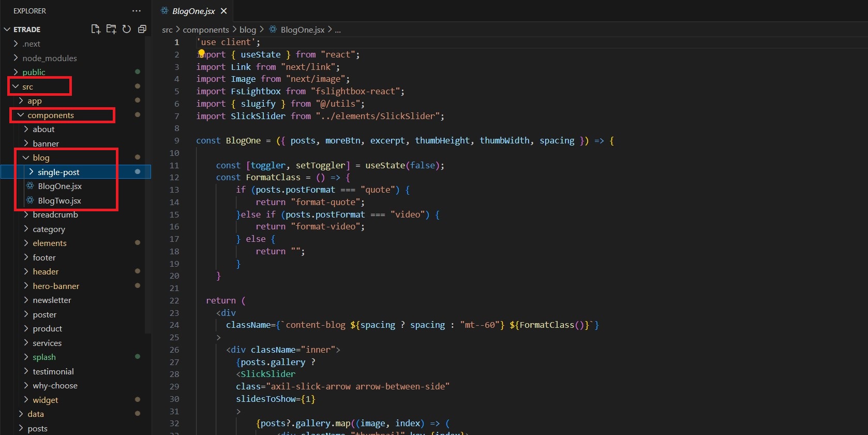The image size is (868, 435).
Task: Create a new folder in ETRADE explorer
Action: tap(111, 29)
